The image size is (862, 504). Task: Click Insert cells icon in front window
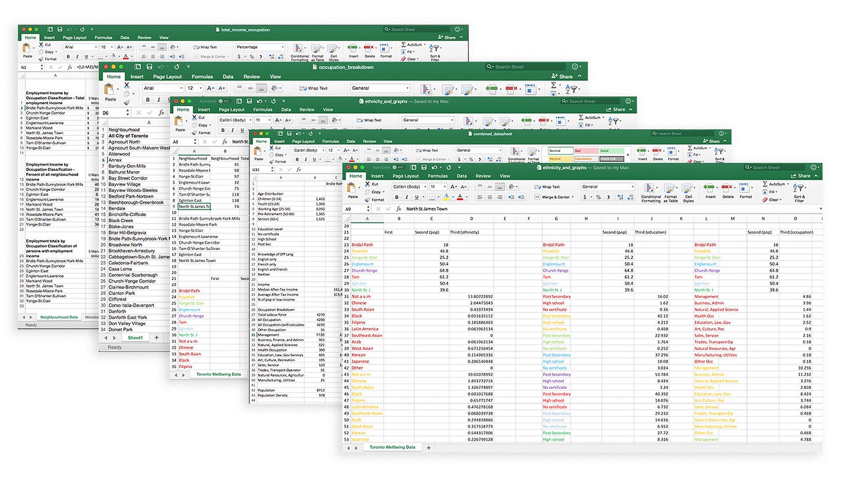tap(709, 187)
